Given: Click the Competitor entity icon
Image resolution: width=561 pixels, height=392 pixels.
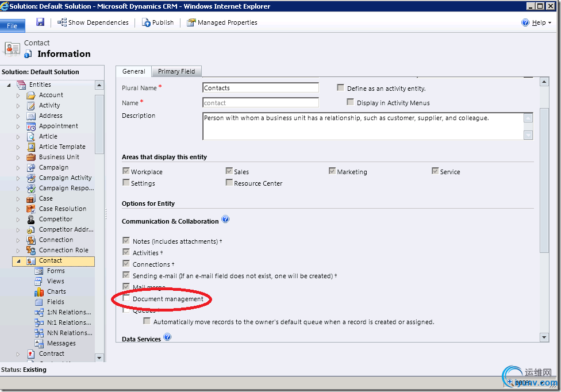Looking at the screenshot, I should point(31,219).
